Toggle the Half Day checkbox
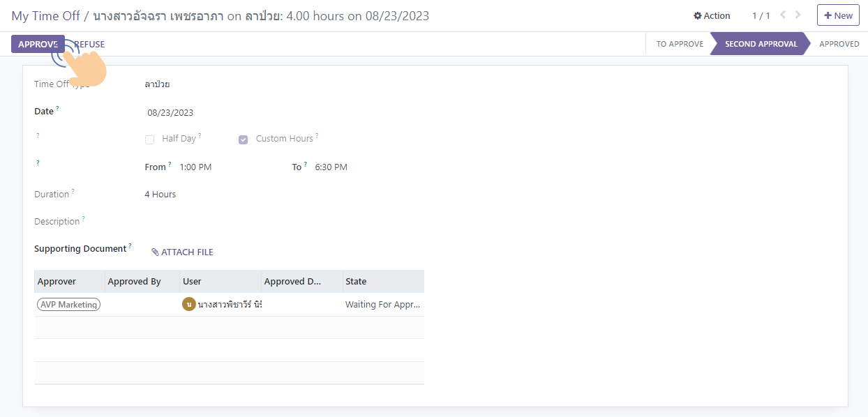This screenshot has height=417, width=868. 149,139
